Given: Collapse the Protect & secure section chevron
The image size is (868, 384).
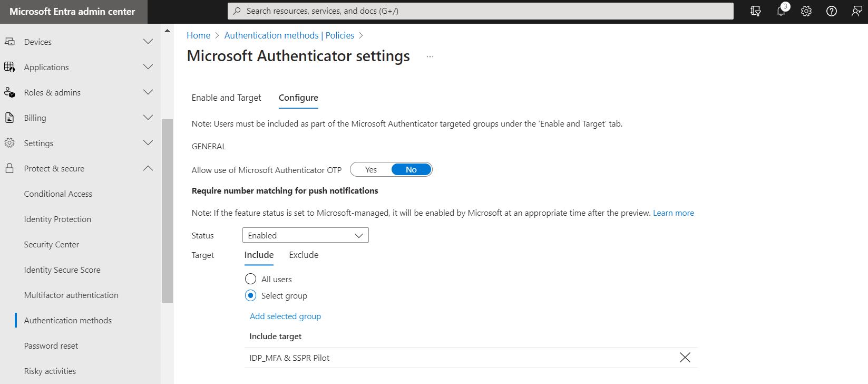Looking at the screenshot, I should coord(148,168).
